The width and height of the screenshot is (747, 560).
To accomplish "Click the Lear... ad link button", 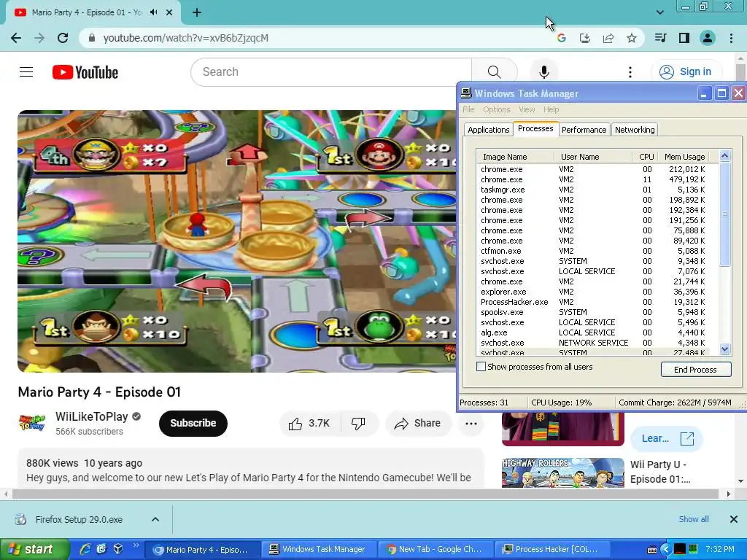I will (x=667, y=438).
